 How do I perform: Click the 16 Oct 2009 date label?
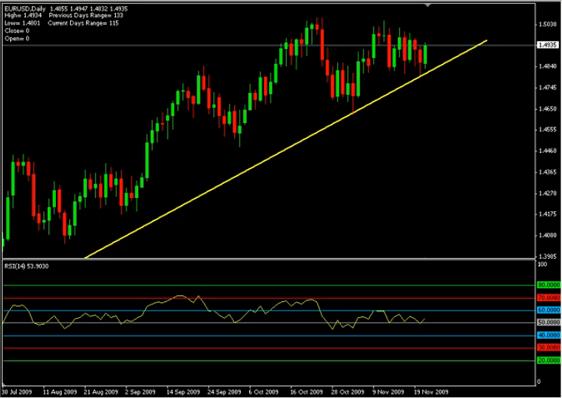click(306, 392)
